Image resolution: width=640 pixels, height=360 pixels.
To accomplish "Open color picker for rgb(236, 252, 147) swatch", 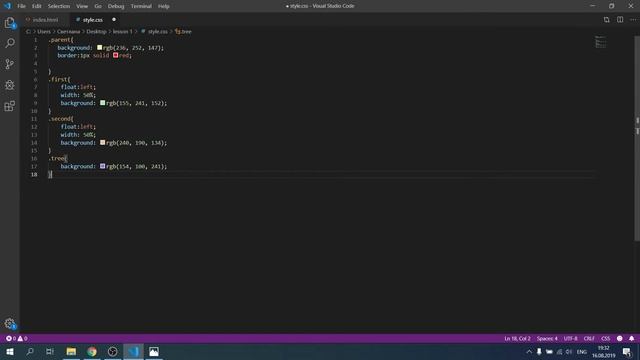I will [100, 48].
